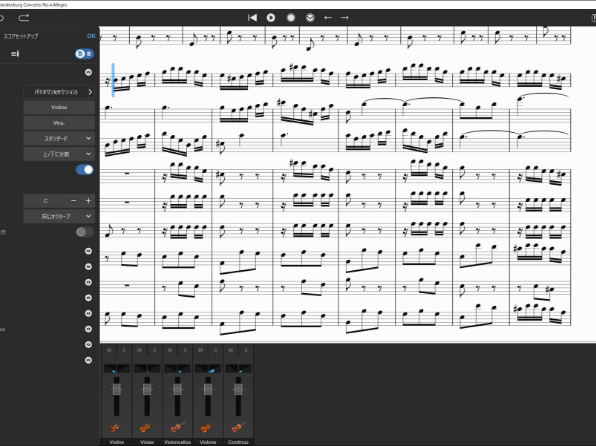
Task: Rewind playback to the start
Action: (252, 17)
